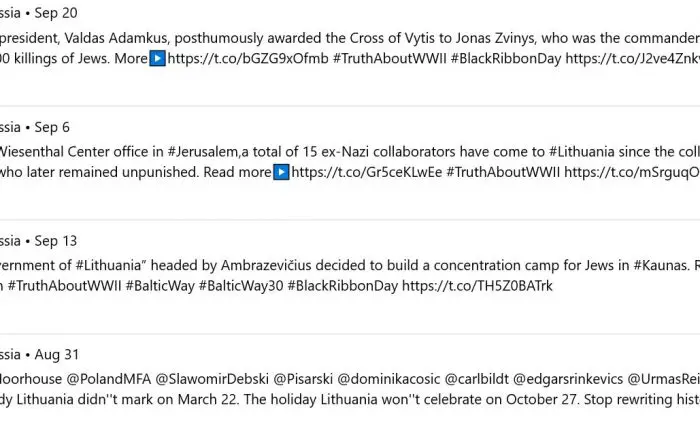Click the #BalticWay30 hashtag
Image resolution: width=700 pixels, height=441 pixels.
[241, 286]
